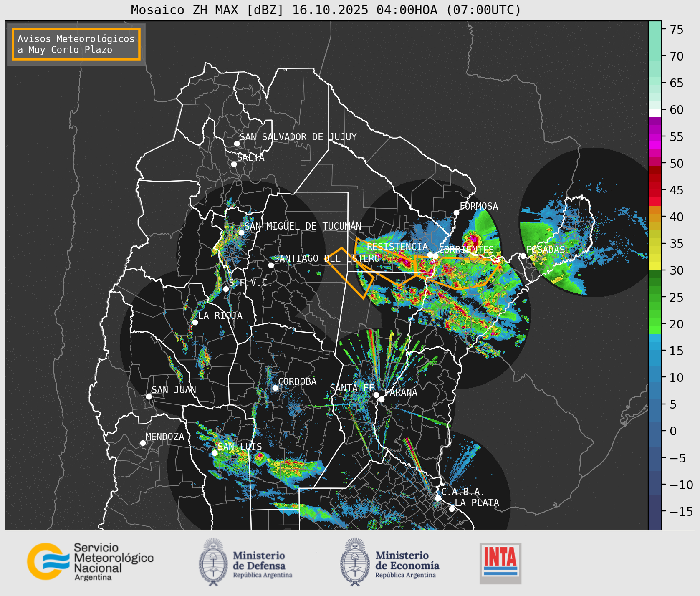
Task: Click the Ministerio de Economía emblem
Action: [x=356, y=562]
